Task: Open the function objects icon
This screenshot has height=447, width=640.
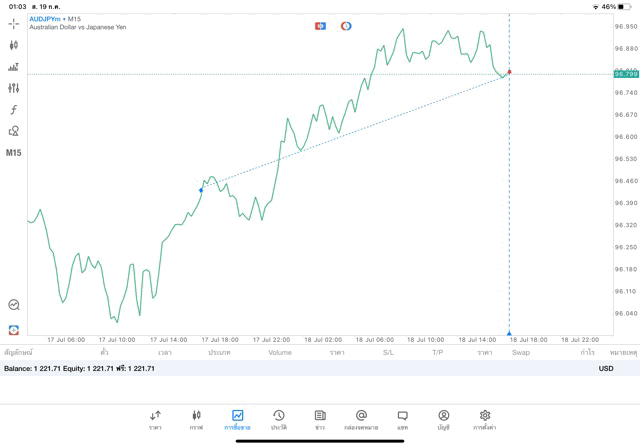Action: coord(14,110)
